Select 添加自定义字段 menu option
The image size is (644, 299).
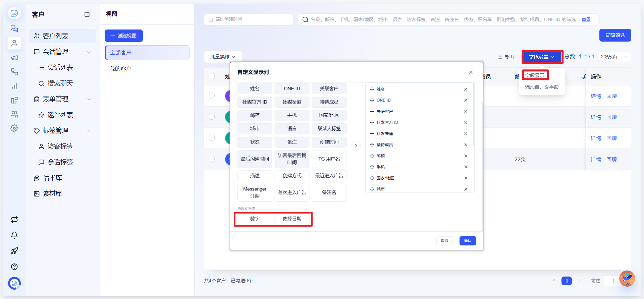point(542,87)
